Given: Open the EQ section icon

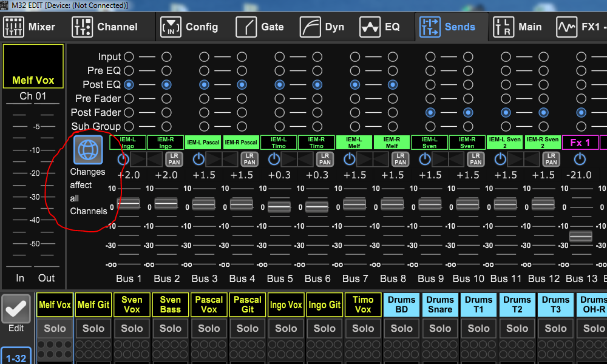Looking at the screenshot, I should click(x=370, y=27).
